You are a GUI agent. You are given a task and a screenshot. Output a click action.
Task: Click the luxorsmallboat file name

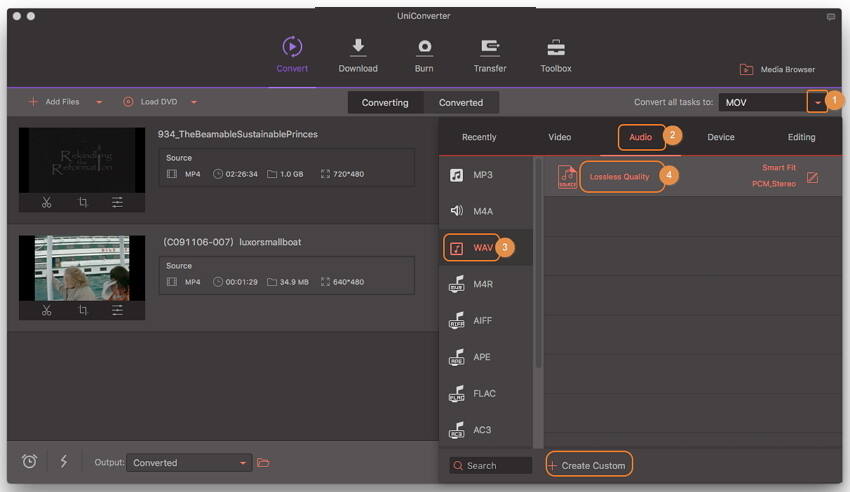click(x=232, y=242)
